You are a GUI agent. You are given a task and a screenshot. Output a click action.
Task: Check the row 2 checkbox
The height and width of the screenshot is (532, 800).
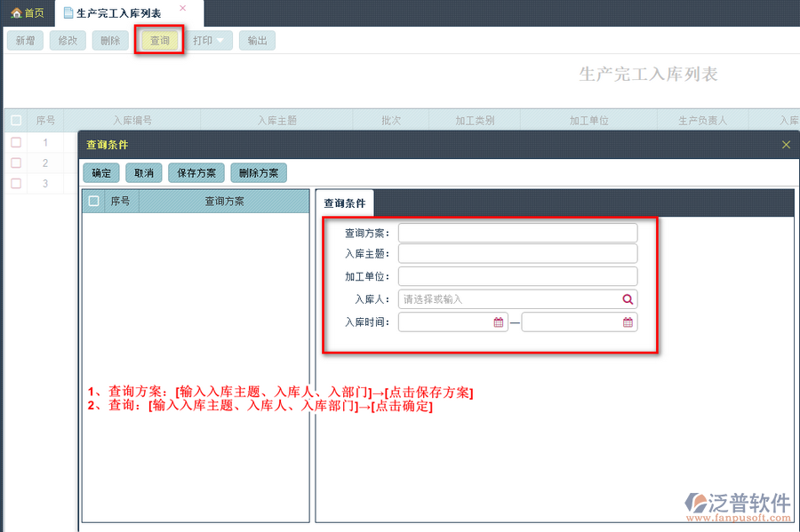pos(16,163)
